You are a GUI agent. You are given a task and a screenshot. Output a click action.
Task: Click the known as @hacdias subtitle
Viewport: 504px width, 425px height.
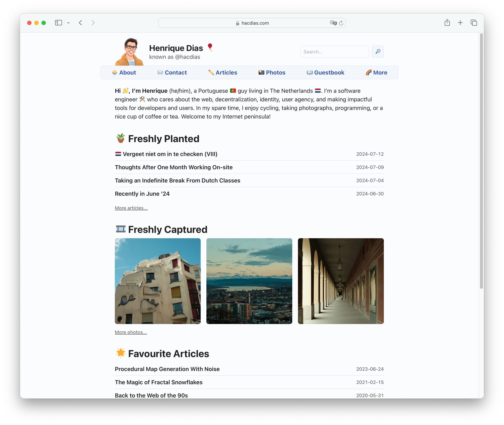click(x=175, y=57)
